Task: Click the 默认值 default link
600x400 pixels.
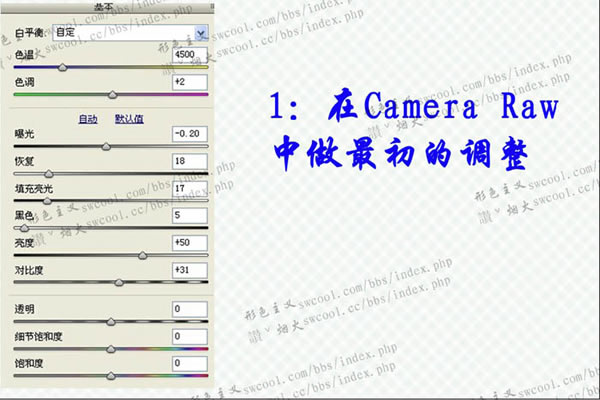Action: coord(129,119)
